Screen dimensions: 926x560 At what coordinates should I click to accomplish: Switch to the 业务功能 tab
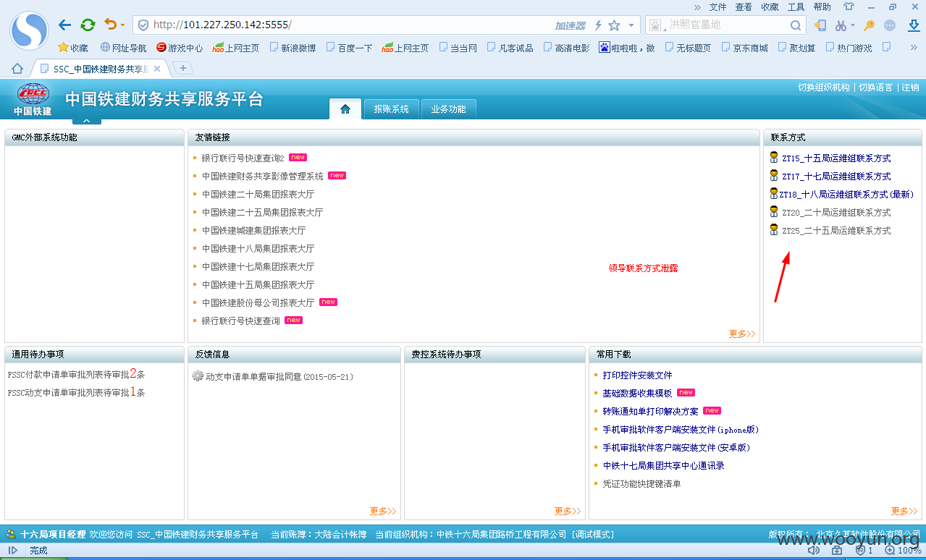point(448,109)
